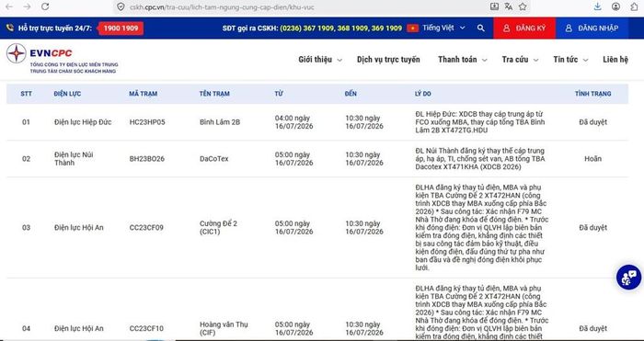The width and height of the screenshot is (644, 341).
Task: Open site search via magnifier icon
Action: (481, 28)
